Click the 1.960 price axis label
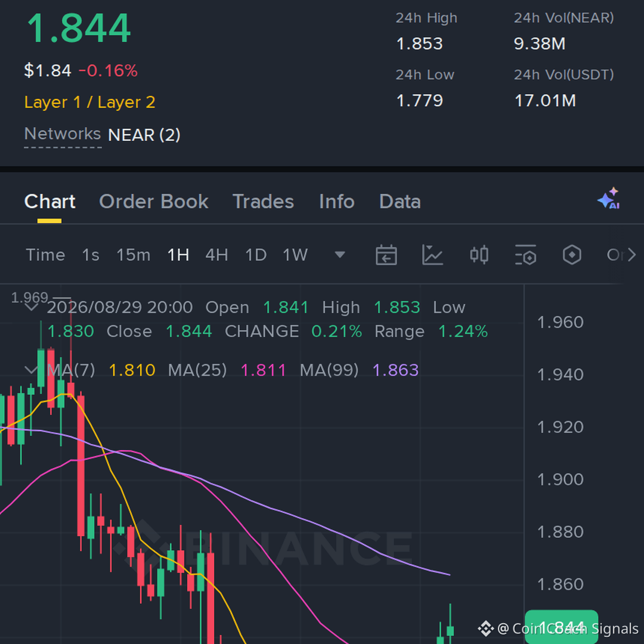 pyautogui.click(x=560, y=323)
